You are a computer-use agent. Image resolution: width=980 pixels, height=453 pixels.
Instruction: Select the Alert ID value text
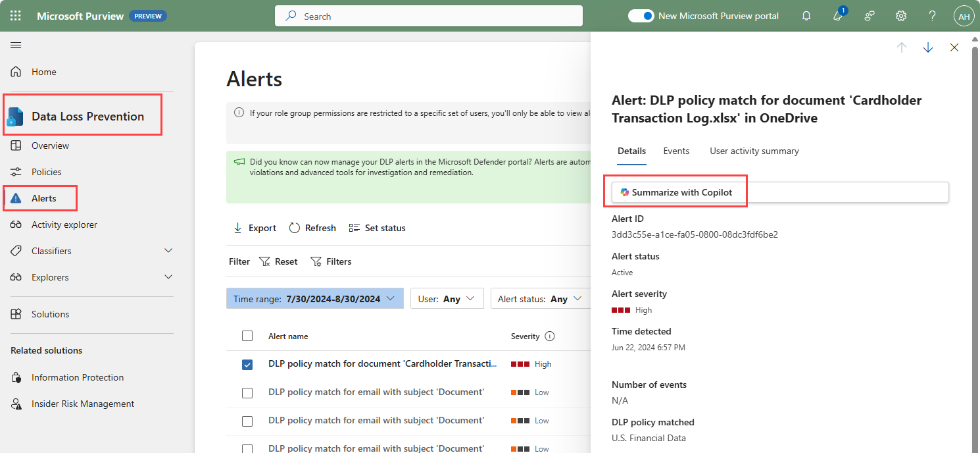point(695,234)
